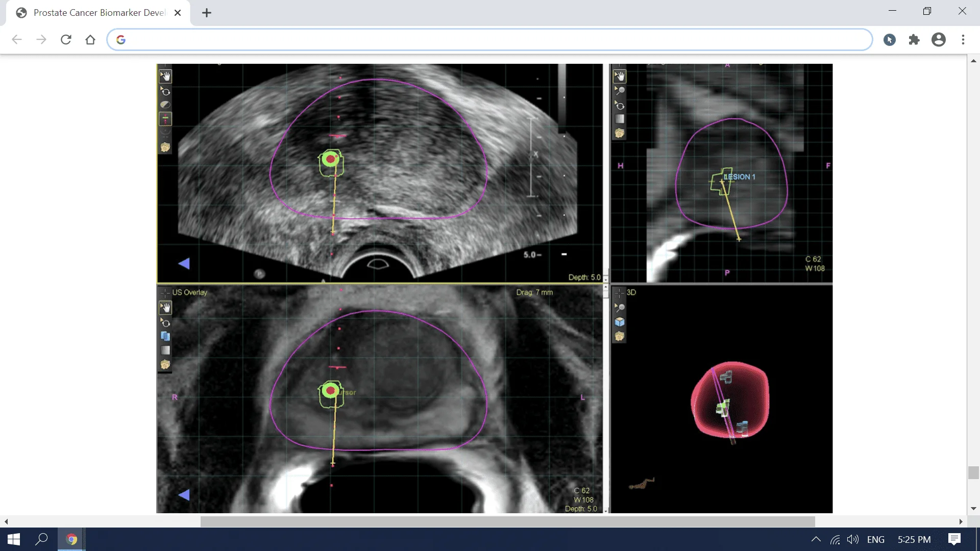Open the Chrome three-dot menu
The width and height of the screenshot is (980, 551).
(963, 39)
